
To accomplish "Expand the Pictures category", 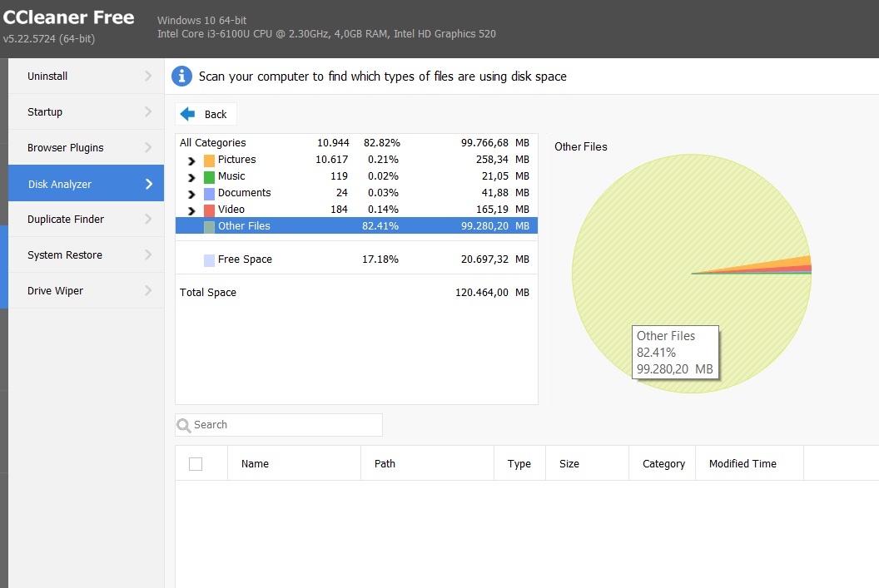I will 191,161.
